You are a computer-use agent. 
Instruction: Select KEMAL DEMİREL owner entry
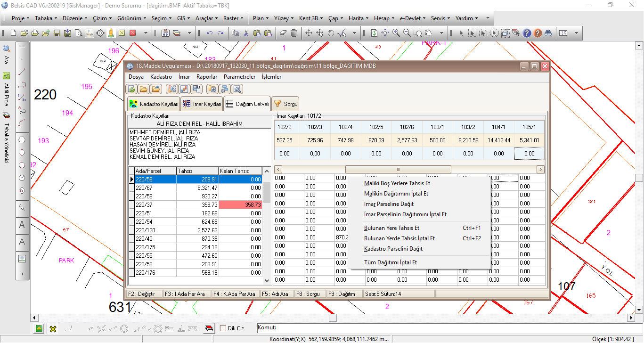pyautogui.click(x=162, y=157)
